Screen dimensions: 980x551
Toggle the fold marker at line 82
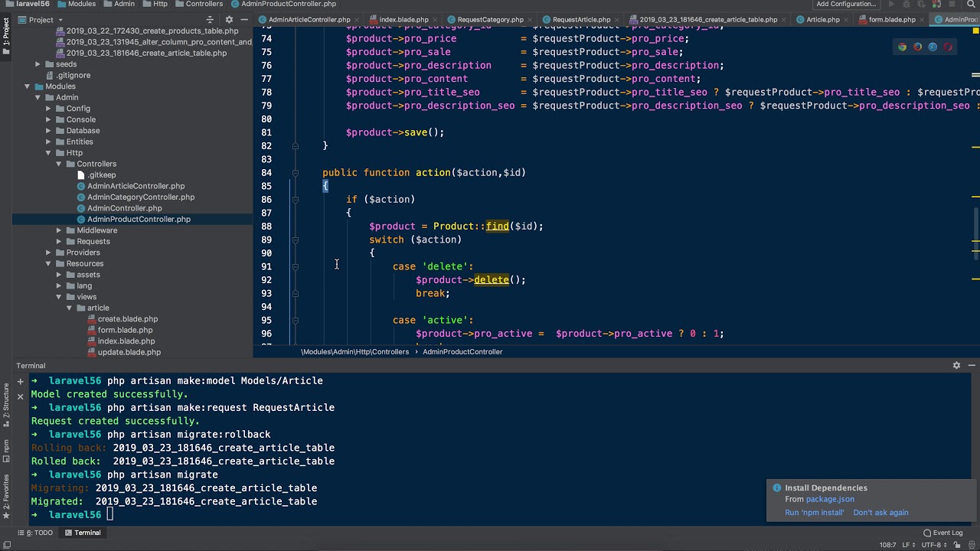click(x=296, y=146)
